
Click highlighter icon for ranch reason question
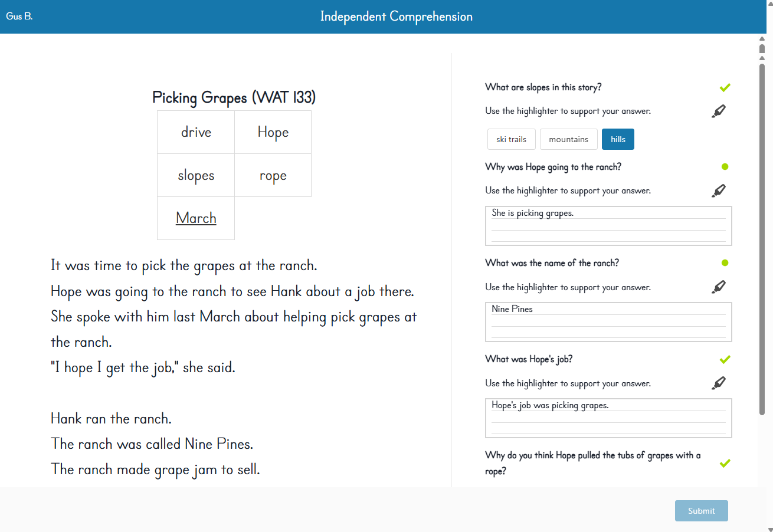tap(718, 191)
